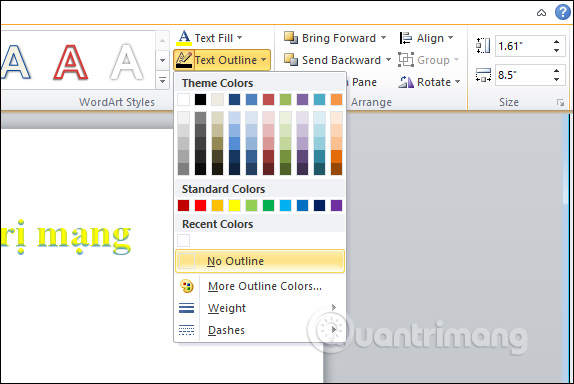Open the Align dropdown arrow
Screen dimensions: 574x384
(451, 38)
